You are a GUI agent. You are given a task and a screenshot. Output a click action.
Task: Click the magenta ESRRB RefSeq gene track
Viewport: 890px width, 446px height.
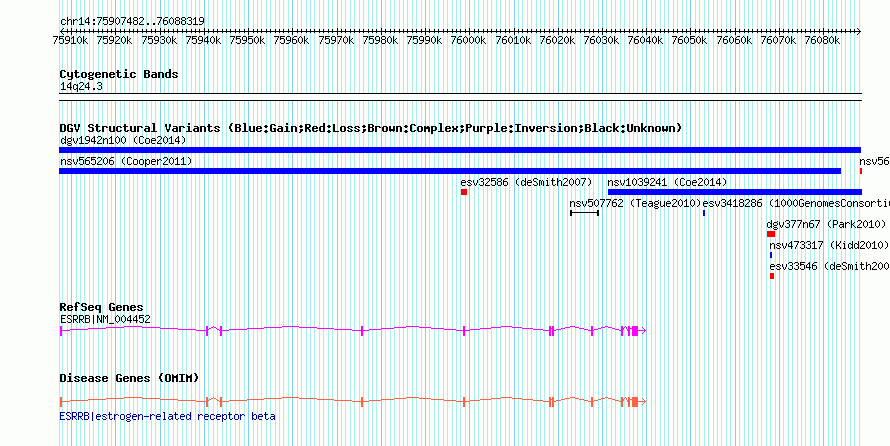352,331
